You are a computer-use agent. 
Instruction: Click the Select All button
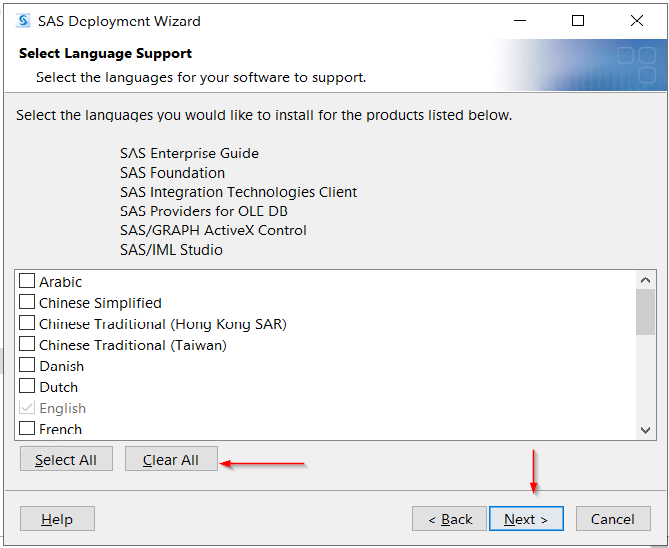coord(67,459)
